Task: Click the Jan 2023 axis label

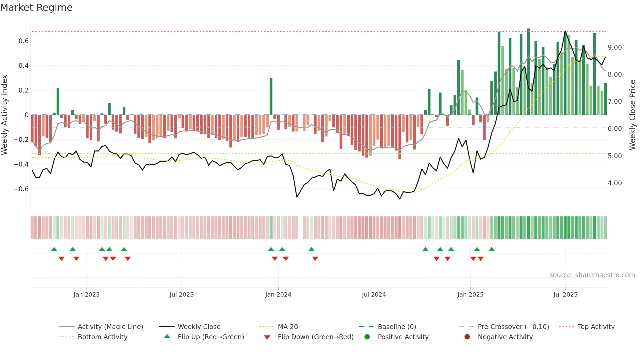Action: (86, 294)
